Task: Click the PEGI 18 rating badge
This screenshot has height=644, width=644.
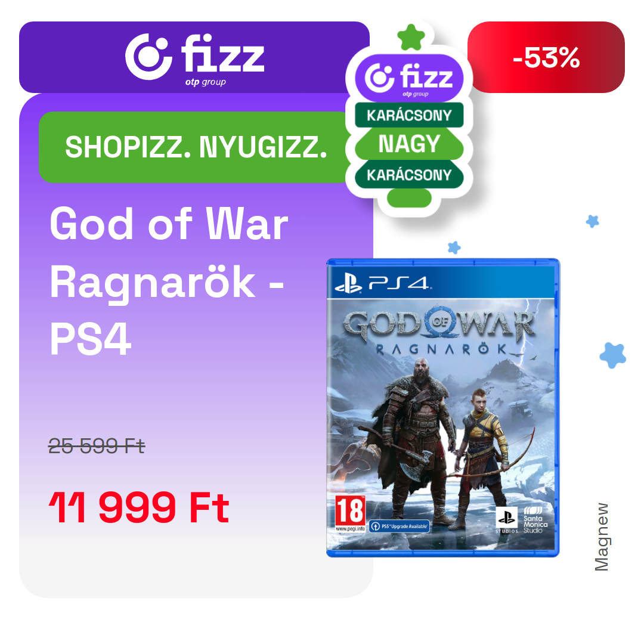Action: coord(350,514)
